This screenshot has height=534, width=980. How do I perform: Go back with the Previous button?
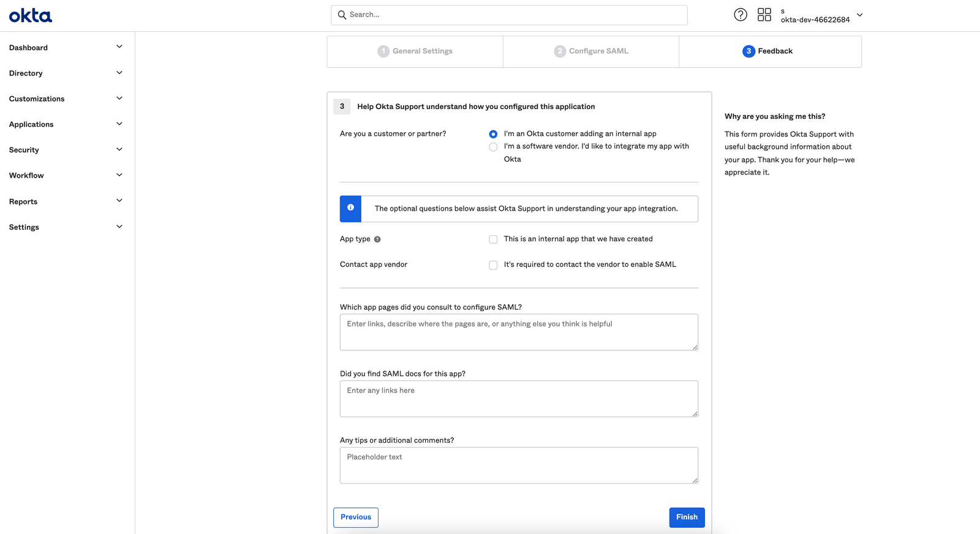click(x=356, y=517)
